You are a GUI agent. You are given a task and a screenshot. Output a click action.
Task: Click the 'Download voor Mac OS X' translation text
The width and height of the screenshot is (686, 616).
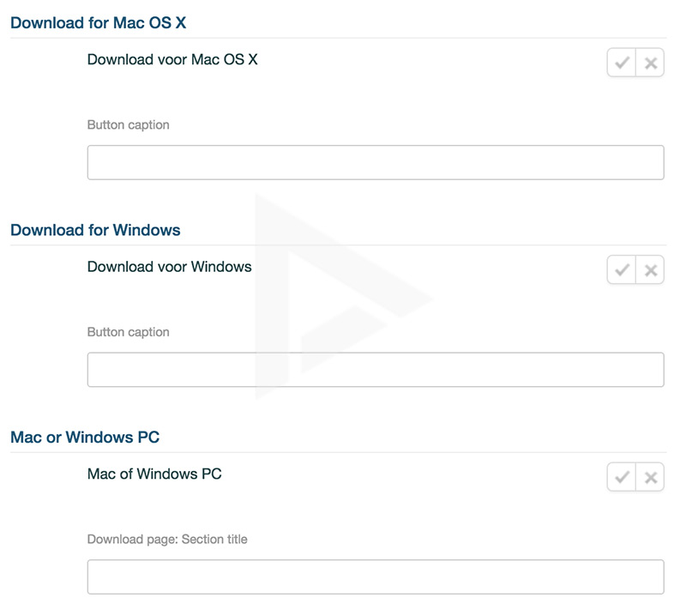[x=172, y=59]
